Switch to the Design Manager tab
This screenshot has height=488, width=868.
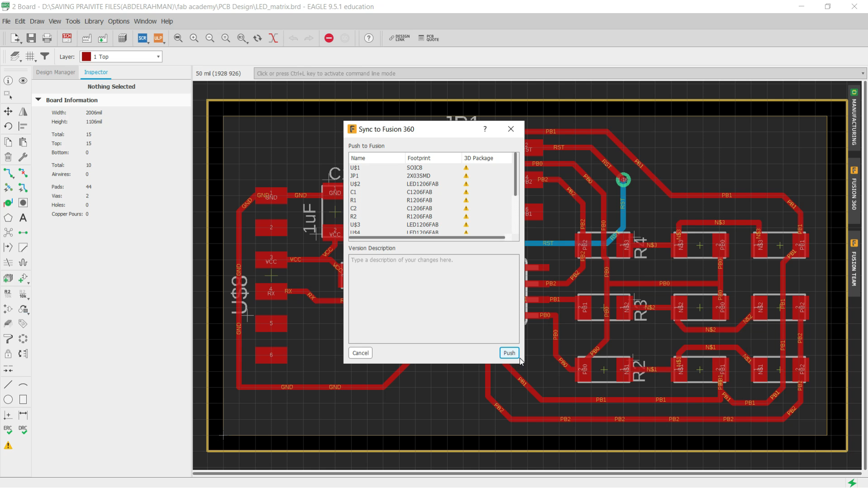click(55, 72)
